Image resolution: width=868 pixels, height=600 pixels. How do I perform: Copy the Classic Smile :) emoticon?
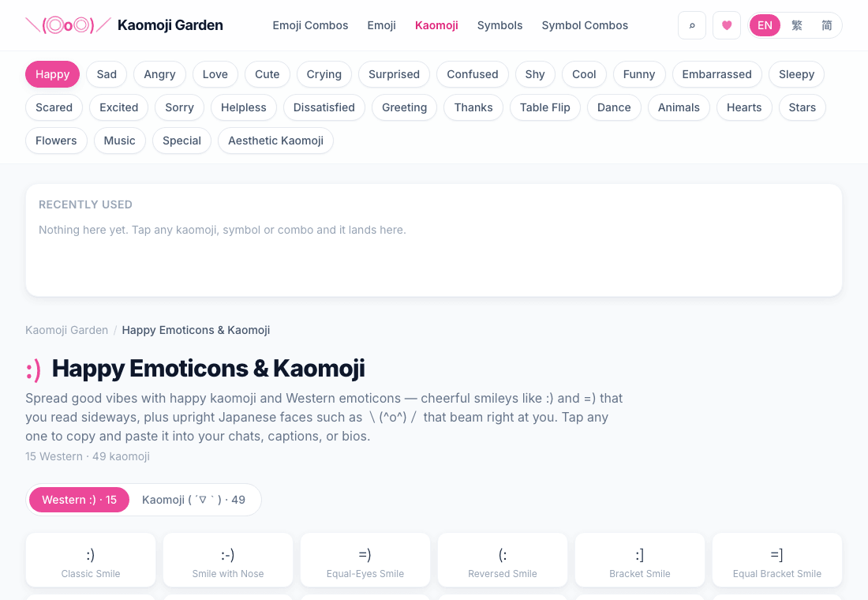pos(91,560)
